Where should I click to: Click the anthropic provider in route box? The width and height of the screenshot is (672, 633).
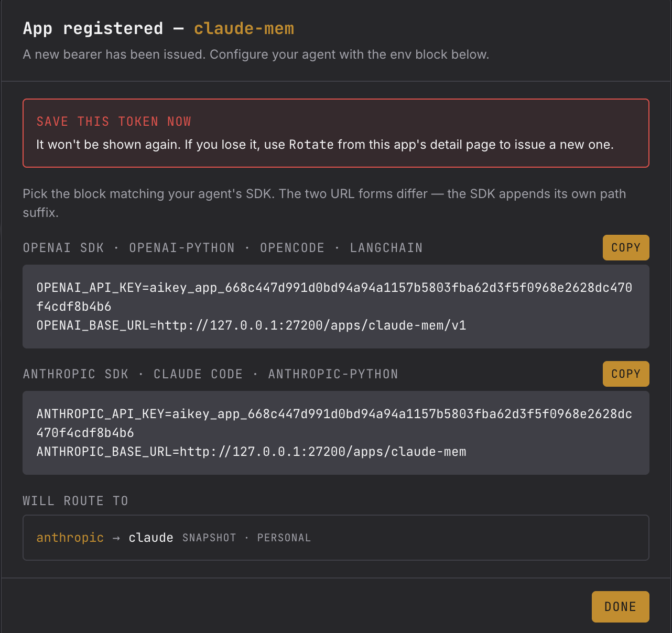click(x=70, y=538)
